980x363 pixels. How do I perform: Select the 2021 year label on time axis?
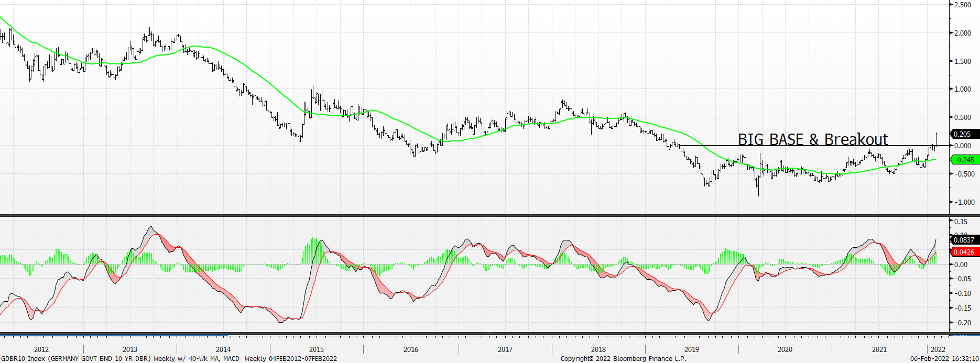point(879,349)
